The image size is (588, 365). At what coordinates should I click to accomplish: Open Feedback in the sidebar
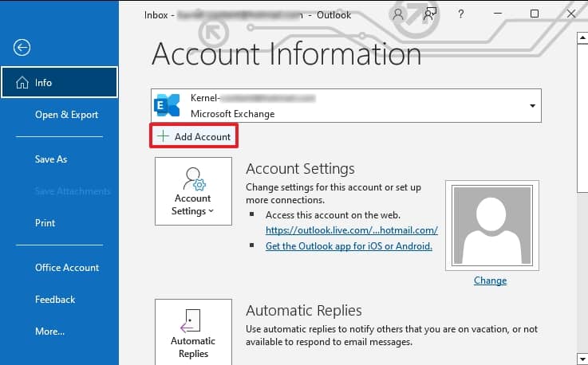pos(55,300)
